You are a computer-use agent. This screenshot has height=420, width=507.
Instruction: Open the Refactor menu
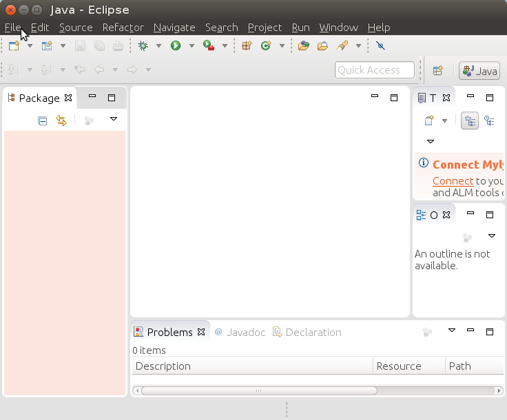[x=123, y=28]
